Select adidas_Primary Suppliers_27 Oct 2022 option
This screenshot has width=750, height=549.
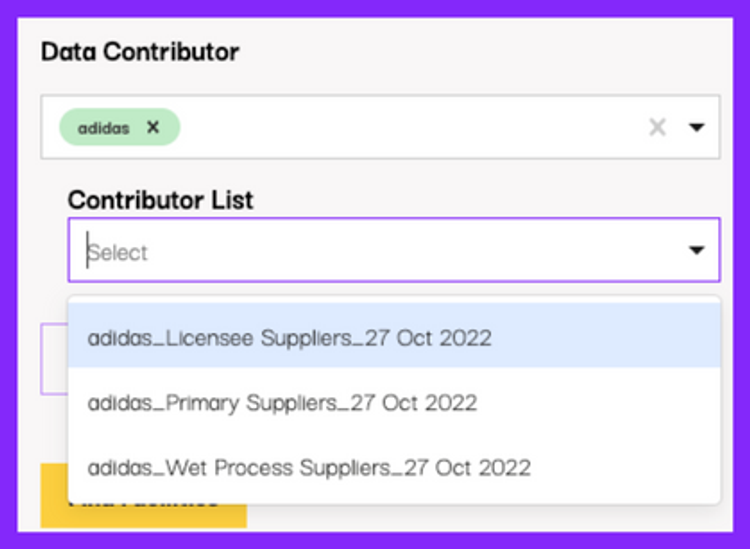(282, 403)
